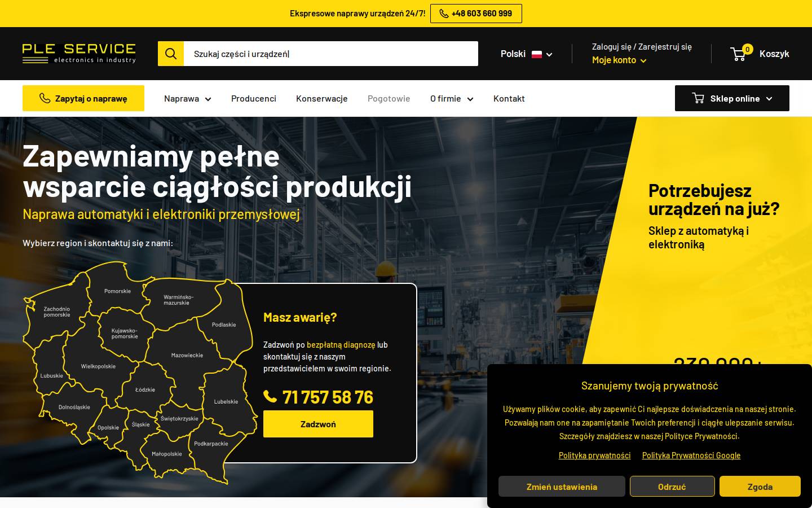Viewport: 812px width, 508px height.
Task: Open the Sklep online dropdown
Action: point(732,98)
